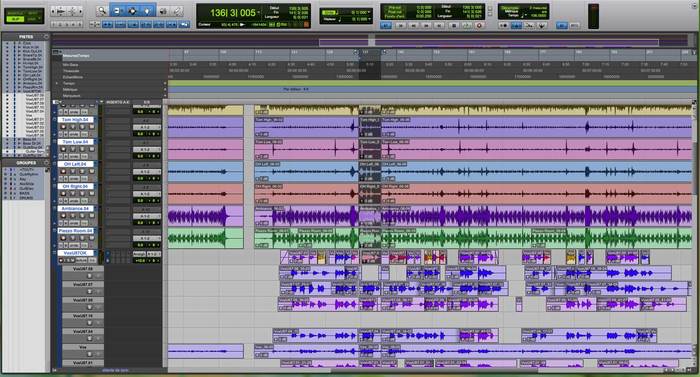This screenshot has height=377, width=700.
Task: Enable Slip edit mode
Action: pyautogui.click(x=16, y=19)
